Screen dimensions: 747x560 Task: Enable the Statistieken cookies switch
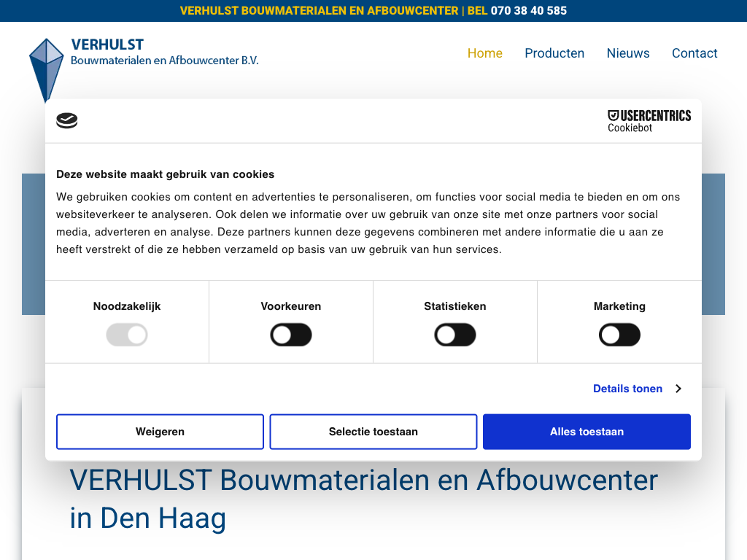(x=455, y=335)
